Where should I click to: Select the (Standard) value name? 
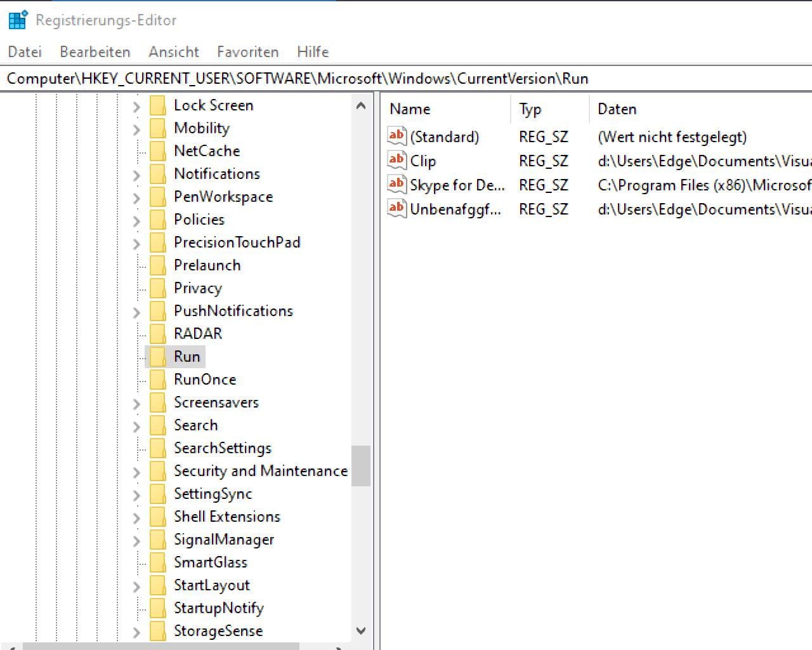445,137
